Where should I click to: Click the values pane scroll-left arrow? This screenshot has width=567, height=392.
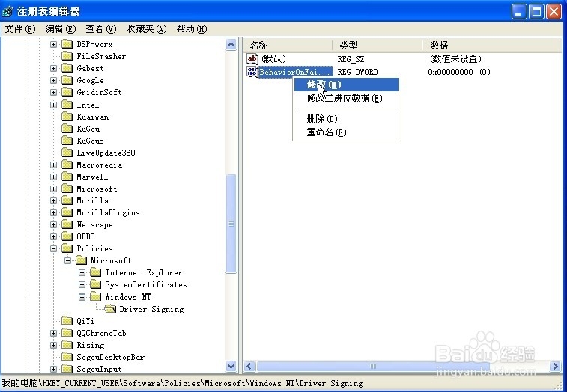[x=249, y=367]
